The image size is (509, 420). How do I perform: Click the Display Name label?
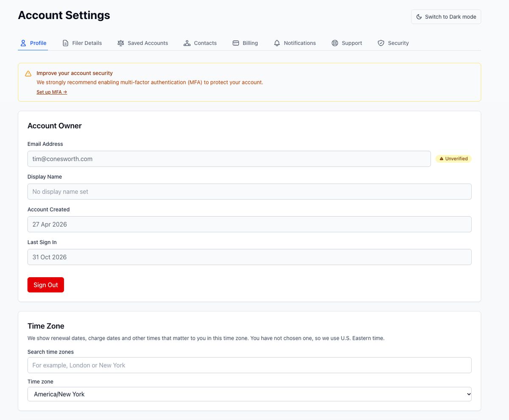45,177
